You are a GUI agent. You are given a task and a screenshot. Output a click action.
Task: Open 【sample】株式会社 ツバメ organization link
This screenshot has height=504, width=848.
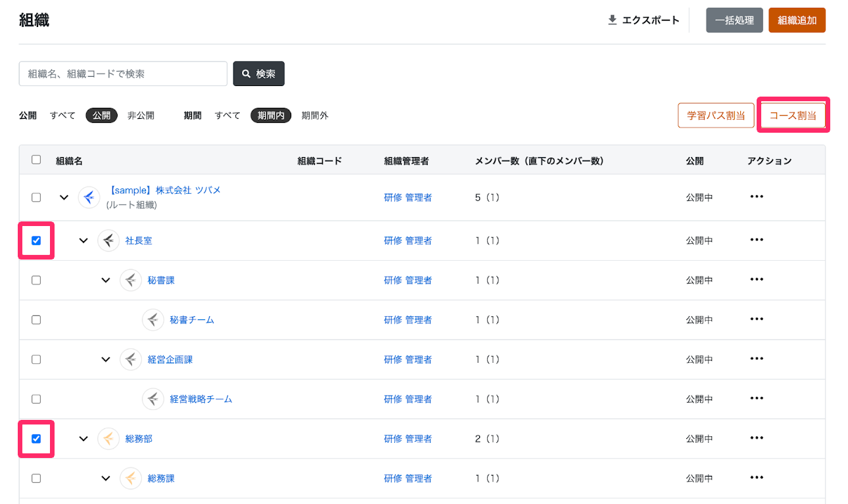(164, 190)
